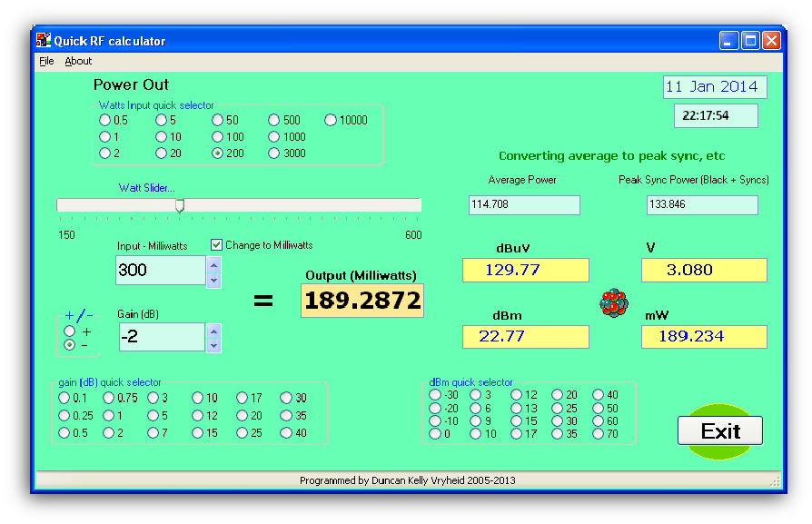812x524 pixels.
Task: Click the dBuV value field
Action: tap(525, 271)
